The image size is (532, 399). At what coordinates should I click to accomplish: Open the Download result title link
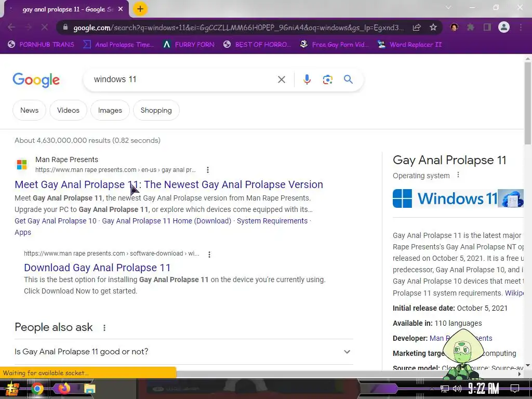(97, 268)
